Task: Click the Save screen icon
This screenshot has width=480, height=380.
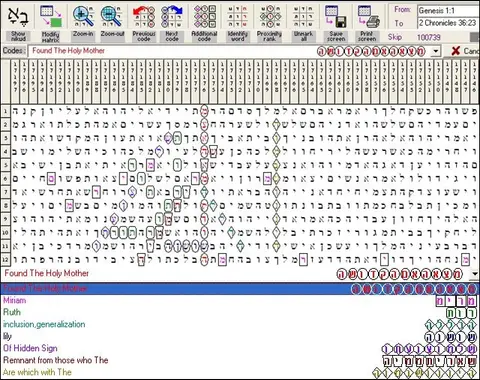Action: [336, 17]
